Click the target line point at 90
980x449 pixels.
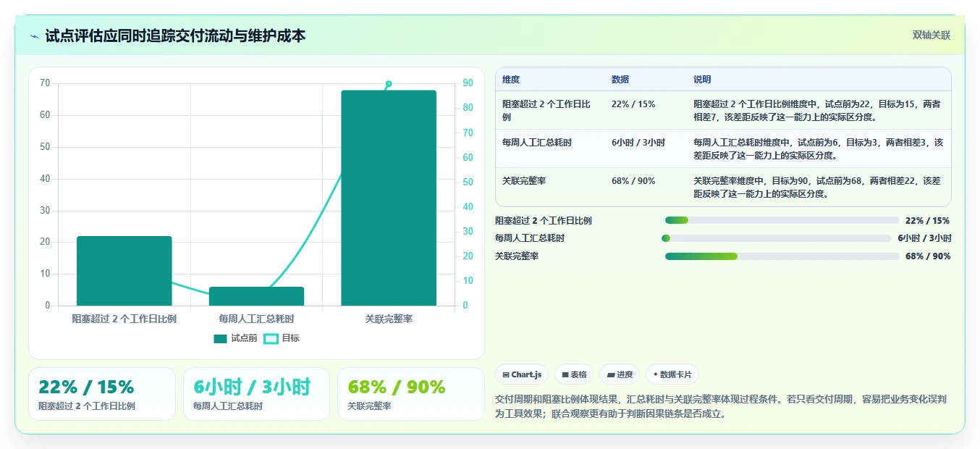tap(389, 84)
